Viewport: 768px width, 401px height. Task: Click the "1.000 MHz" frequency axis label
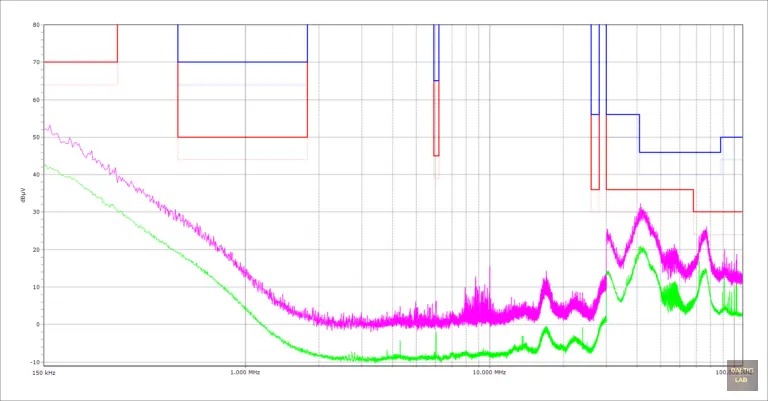(x=245, y=373)
